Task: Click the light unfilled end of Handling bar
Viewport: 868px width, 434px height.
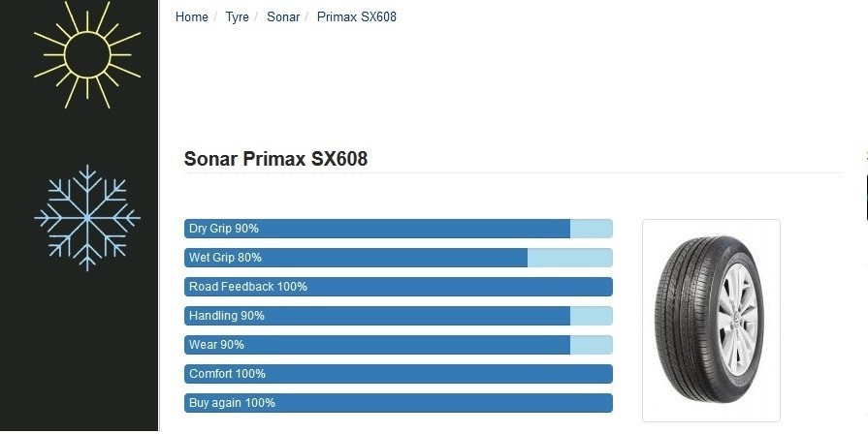Action: (x=591, y=316)
